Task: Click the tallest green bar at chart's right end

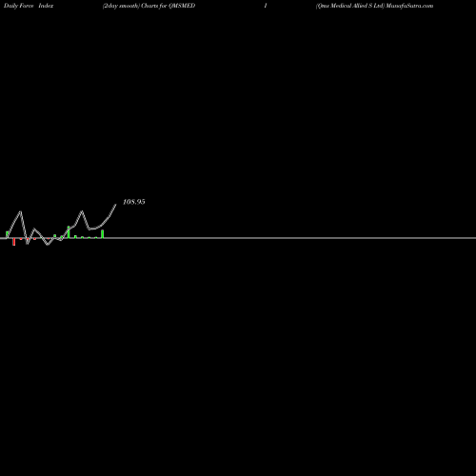Action: coord(103,234)
